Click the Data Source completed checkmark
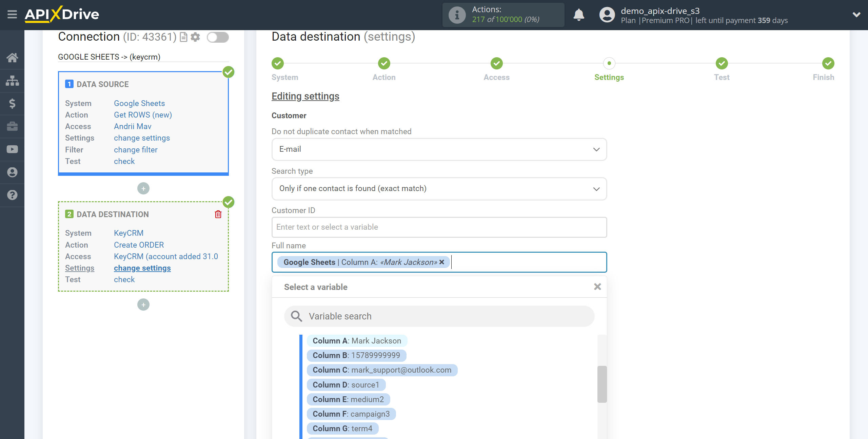 pos(229,72)
